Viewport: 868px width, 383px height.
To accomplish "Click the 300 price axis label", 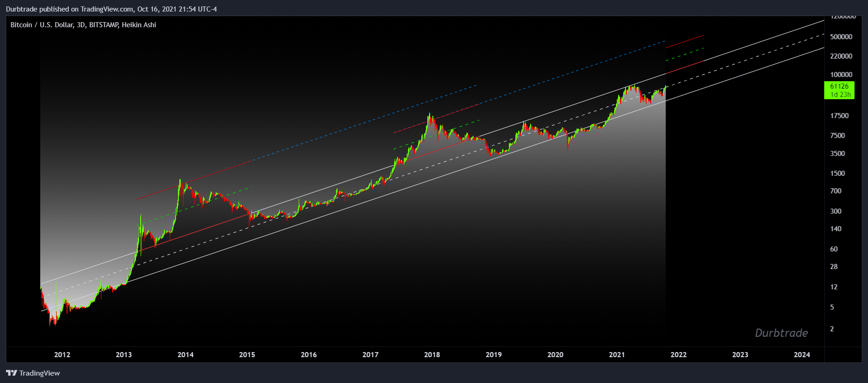I will click(836, 211).
